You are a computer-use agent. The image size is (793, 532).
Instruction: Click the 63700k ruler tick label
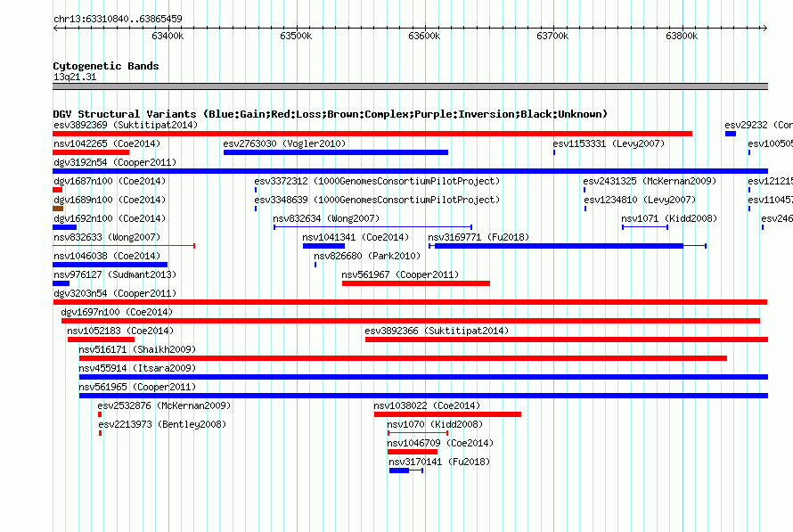(552, 36)
